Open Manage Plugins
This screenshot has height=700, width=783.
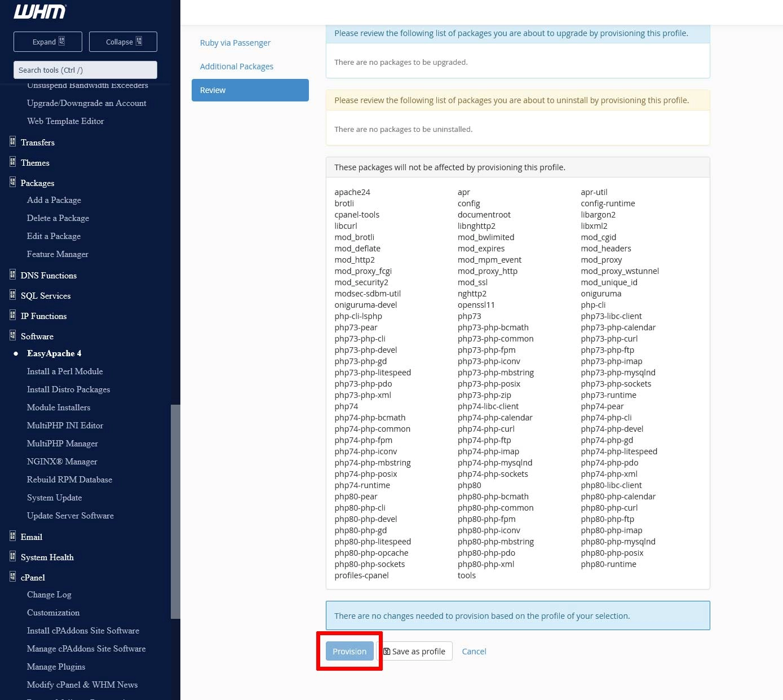pos(56,667)
